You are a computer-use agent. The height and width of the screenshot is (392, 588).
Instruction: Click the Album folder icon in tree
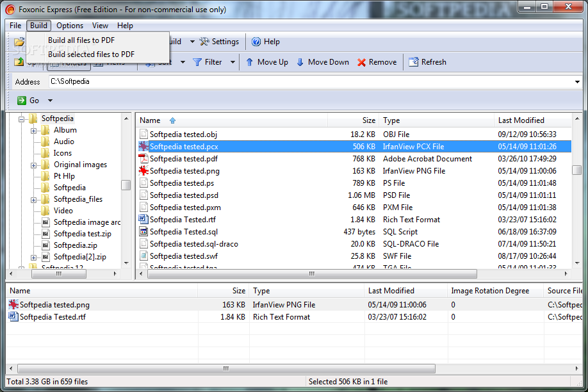point(45,130)
